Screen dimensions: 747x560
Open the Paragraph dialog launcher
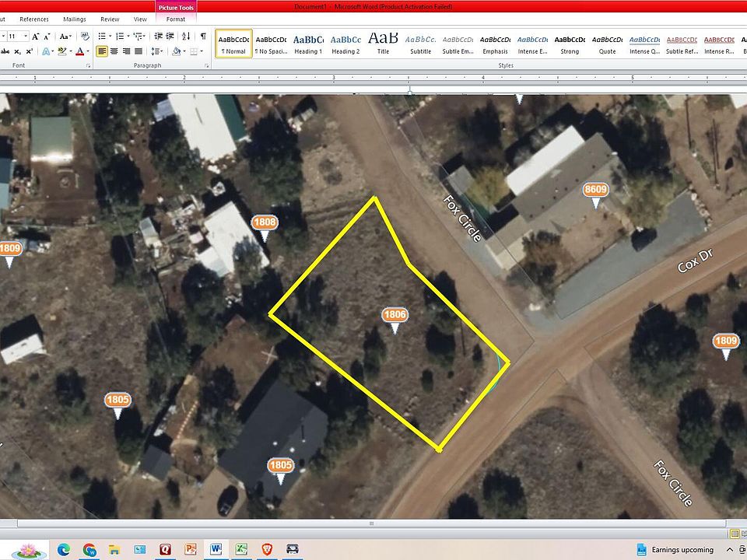point(206,65)
